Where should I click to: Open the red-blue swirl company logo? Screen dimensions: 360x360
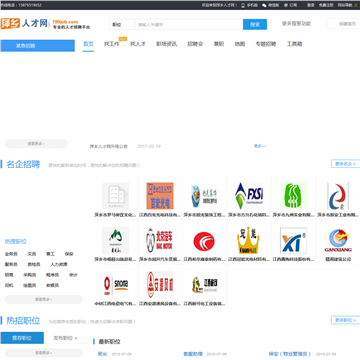coord(338,196)
